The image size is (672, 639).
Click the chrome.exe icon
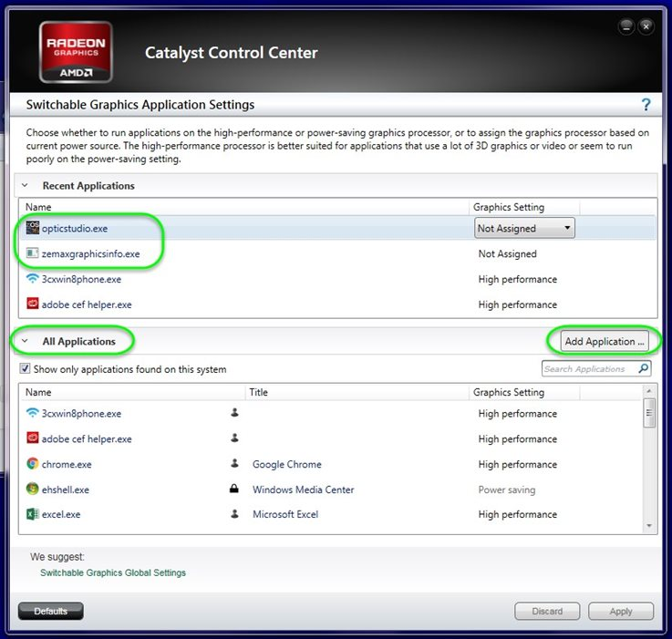[x=33, y=464]
